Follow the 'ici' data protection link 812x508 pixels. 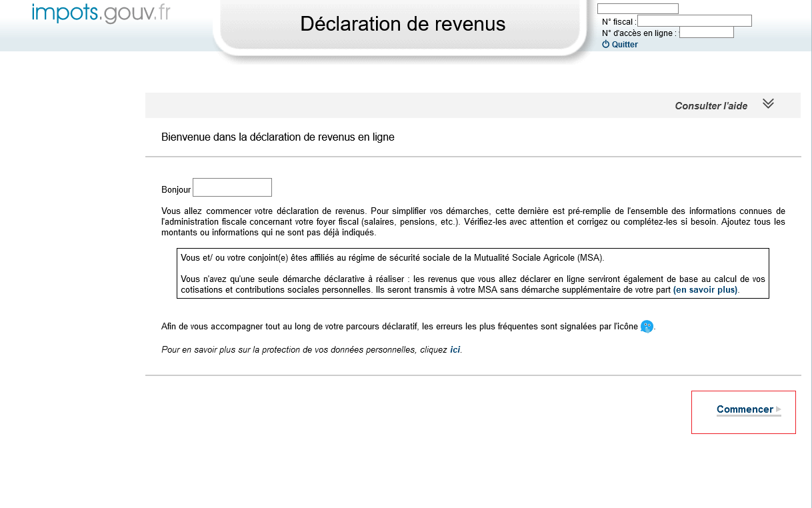(x=455, y=349)
